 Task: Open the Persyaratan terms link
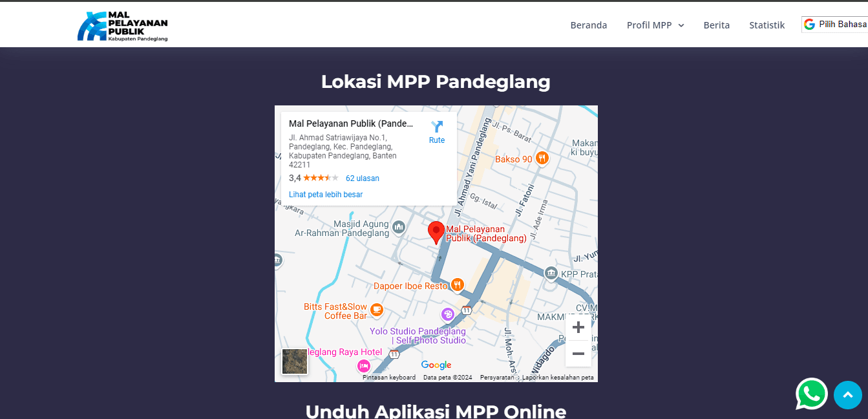[x=497, y=378]
